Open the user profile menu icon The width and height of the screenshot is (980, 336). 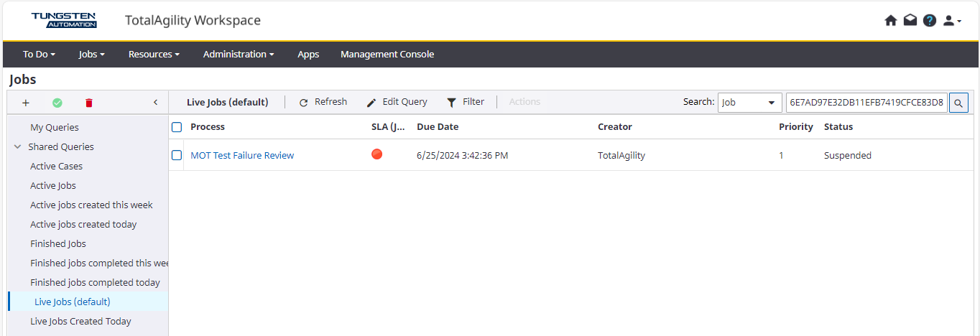952,21
